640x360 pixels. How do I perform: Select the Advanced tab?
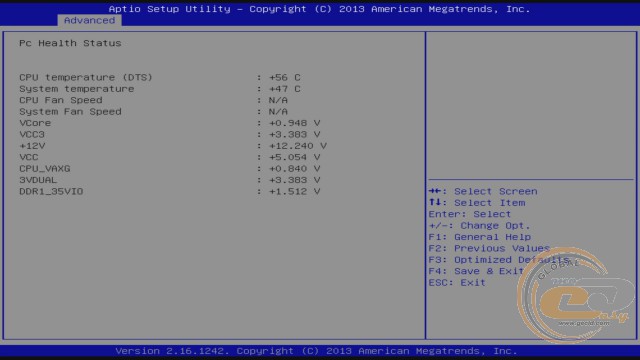(x=89, y=20)
